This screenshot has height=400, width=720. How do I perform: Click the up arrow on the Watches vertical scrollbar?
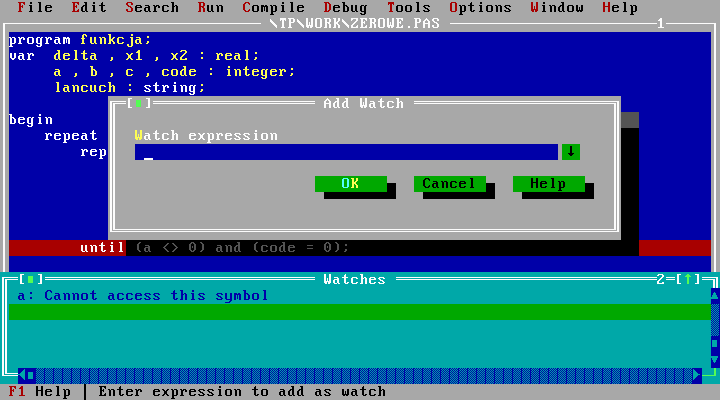pyautogui.click(x=714, y=296)
